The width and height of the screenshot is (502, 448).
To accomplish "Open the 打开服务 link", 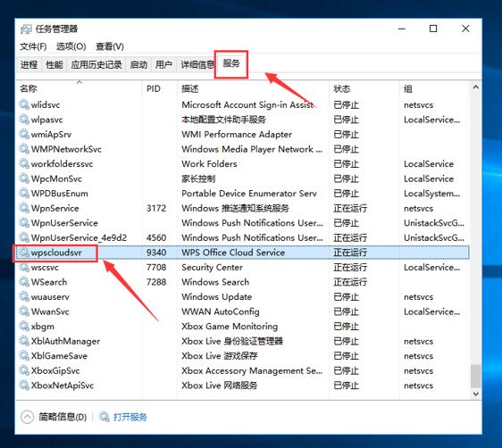I will [x=130, y=417].
